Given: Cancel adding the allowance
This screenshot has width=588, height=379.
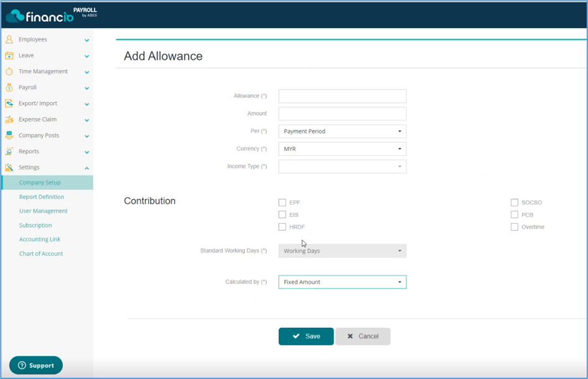Looking at the screenshot, I should point(363,336).
